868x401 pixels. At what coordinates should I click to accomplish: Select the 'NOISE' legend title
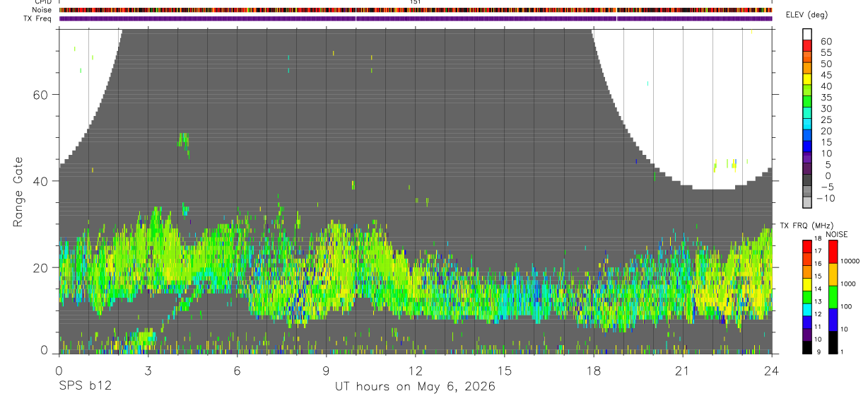pos(838,234)
